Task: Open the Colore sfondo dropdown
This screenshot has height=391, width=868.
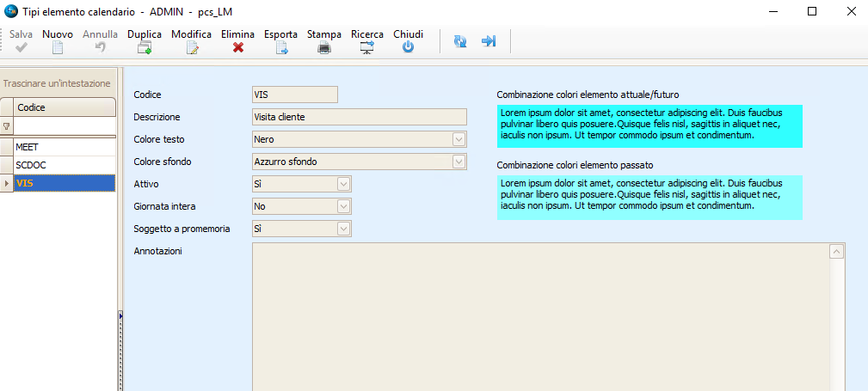Action: pyautogui.click(x=459, y=162)
